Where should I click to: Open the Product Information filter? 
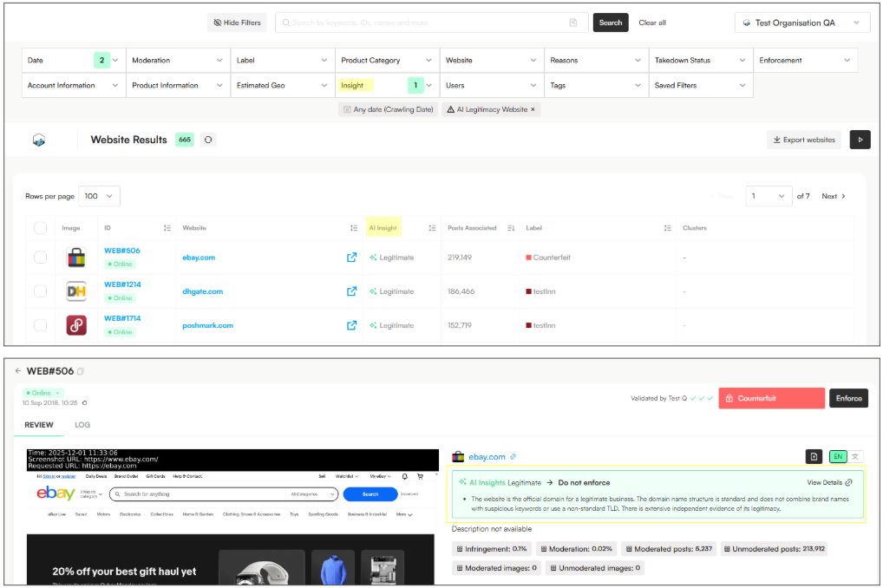(178, 85)
